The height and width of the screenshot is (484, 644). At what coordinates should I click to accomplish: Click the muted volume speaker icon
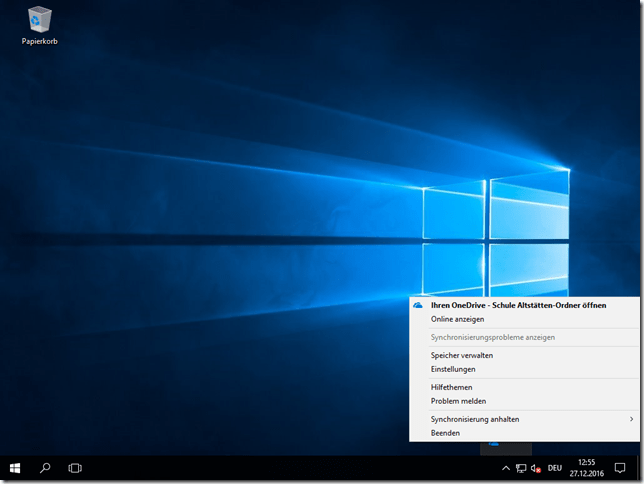tap(536, 468)
